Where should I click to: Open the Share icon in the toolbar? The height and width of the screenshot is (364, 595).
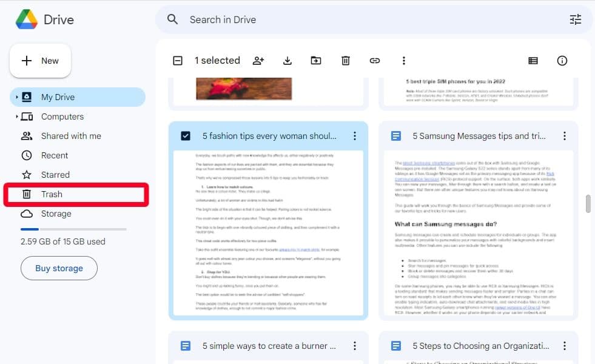pos(258,61)
